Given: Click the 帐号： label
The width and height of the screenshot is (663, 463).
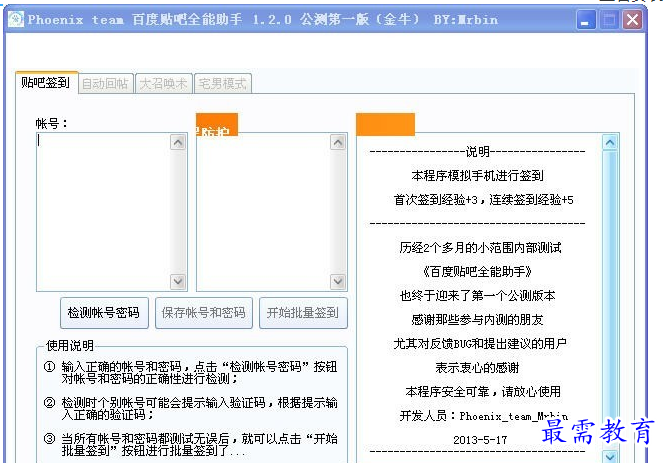Looking at the screenshot, I should (x=51, y=123).
